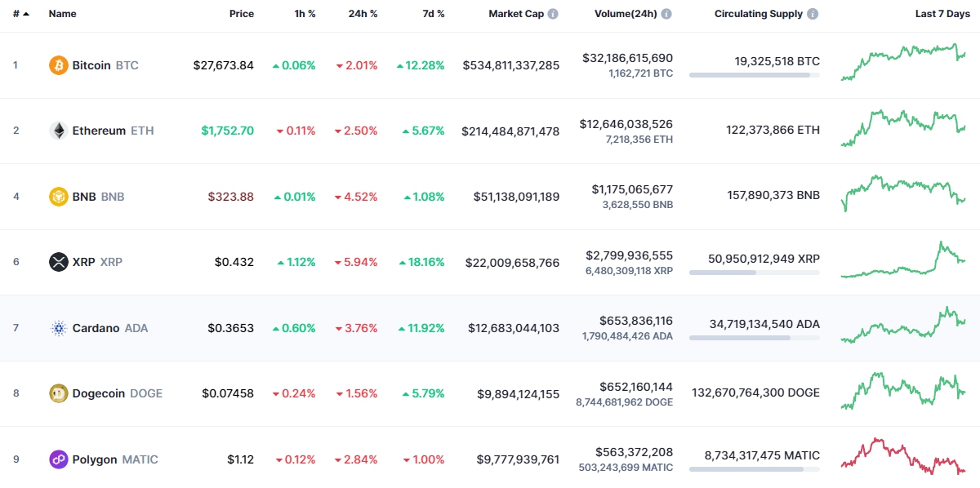Viewport: 980px width, 488px height.
Task: Open the BNB name link
Action: [98, 197]
